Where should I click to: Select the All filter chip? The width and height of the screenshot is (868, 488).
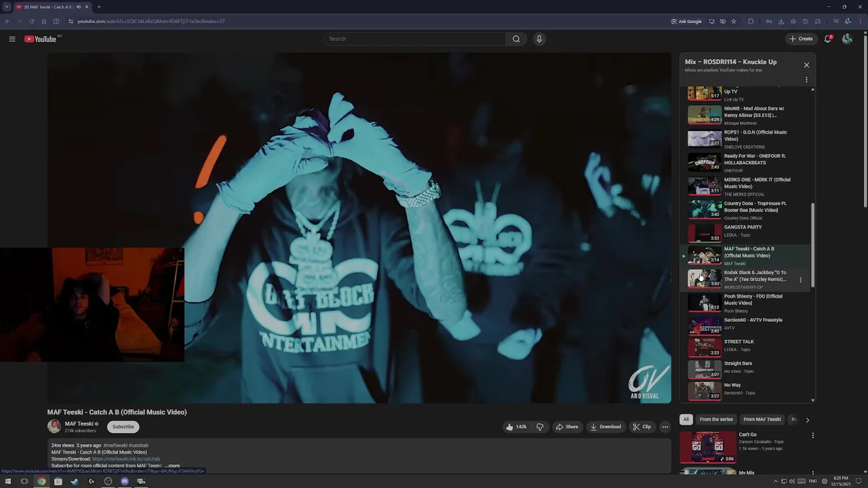(686, 420)
